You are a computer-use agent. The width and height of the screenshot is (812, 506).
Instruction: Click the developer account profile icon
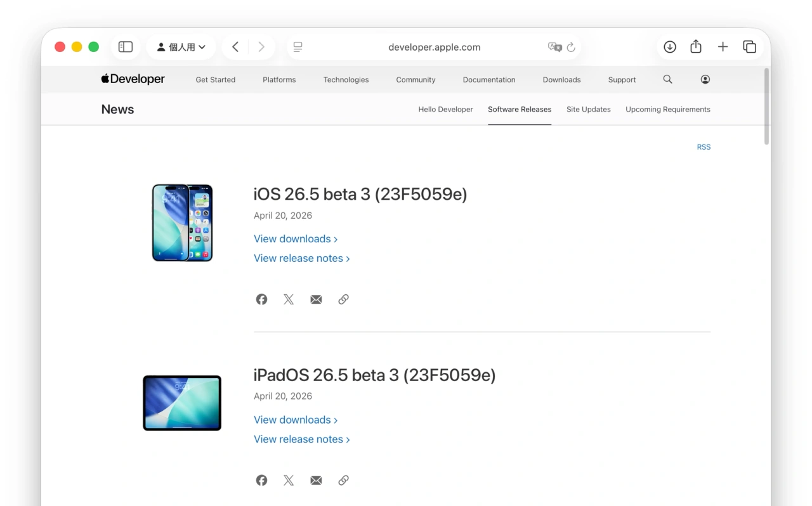pos(705,79)
